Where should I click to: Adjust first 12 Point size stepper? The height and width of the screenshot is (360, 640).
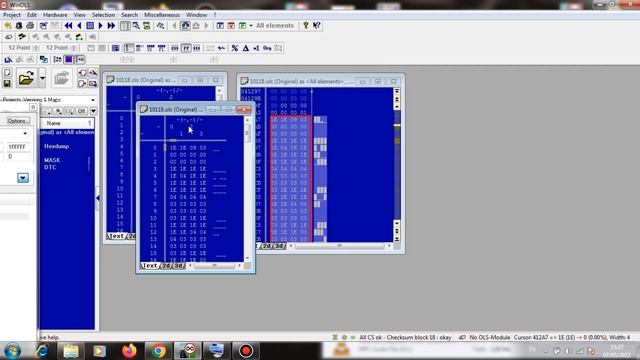(x=36, y=48)
